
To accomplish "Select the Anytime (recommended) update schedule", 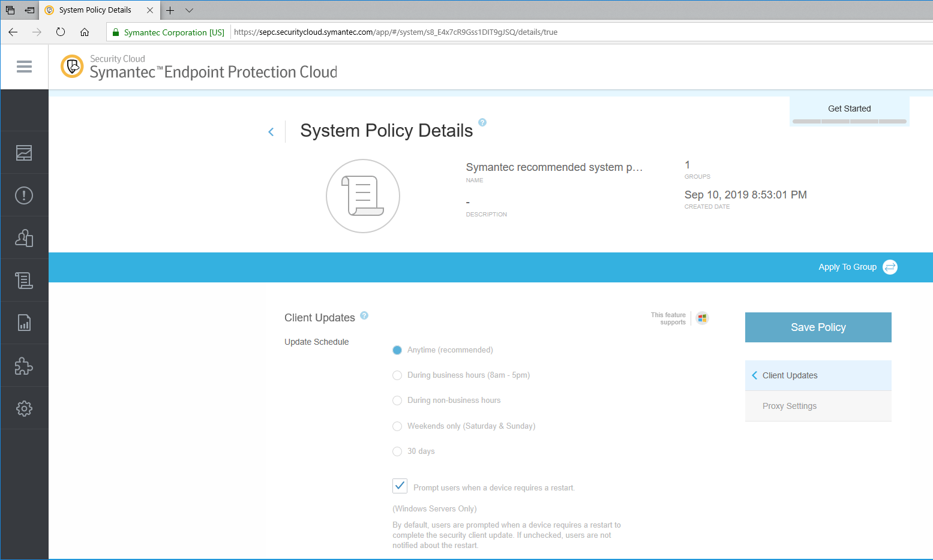I will [x=397, y=350].
